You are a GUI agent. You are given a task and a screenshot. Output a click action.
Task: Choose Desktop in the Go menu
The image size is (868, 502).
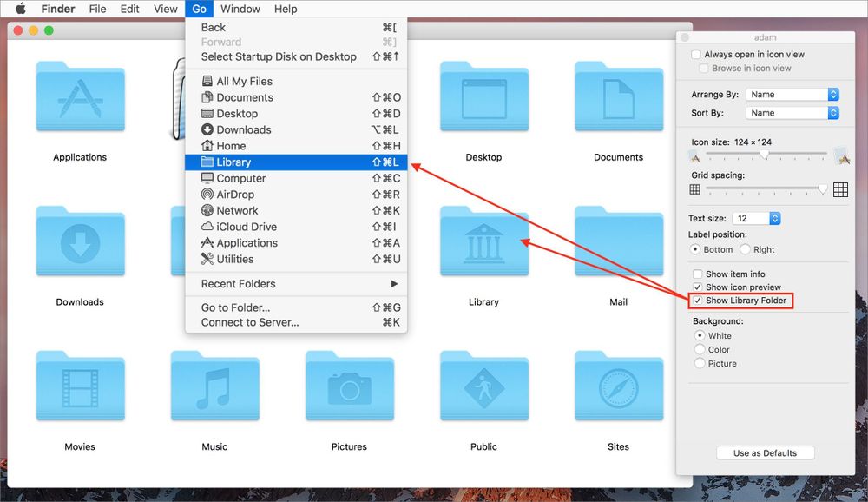(296, 114)
